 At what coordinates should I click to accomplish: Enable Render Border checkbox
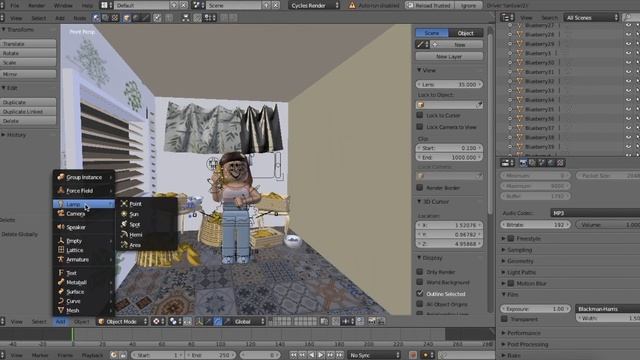coord(420,187)
